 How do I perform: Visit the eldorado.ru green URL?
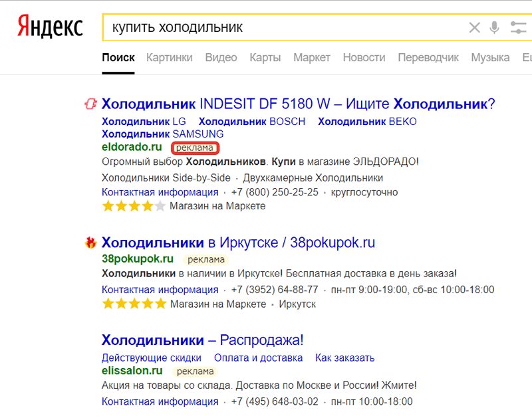(132, 147)
